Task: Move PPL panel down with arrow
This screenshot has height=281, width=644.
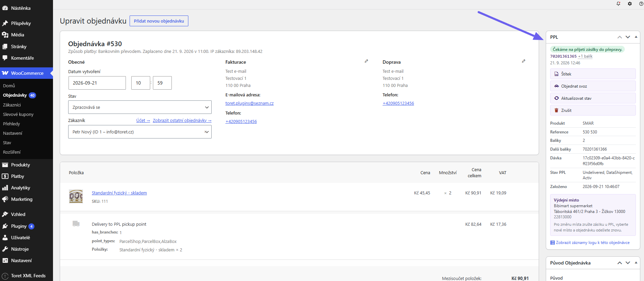Action: pyautogui.click(x=628, y=37)
